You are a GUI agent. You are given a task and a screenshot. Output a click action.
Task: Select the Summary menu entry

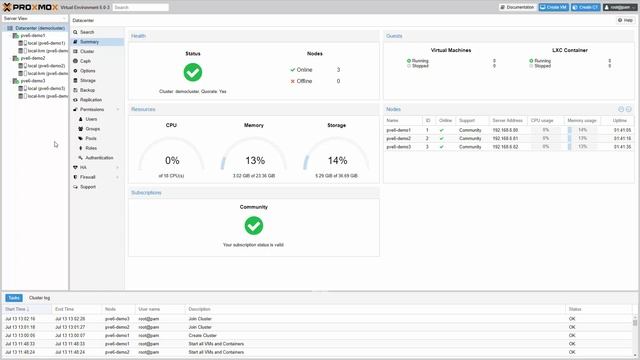point(97,42)
